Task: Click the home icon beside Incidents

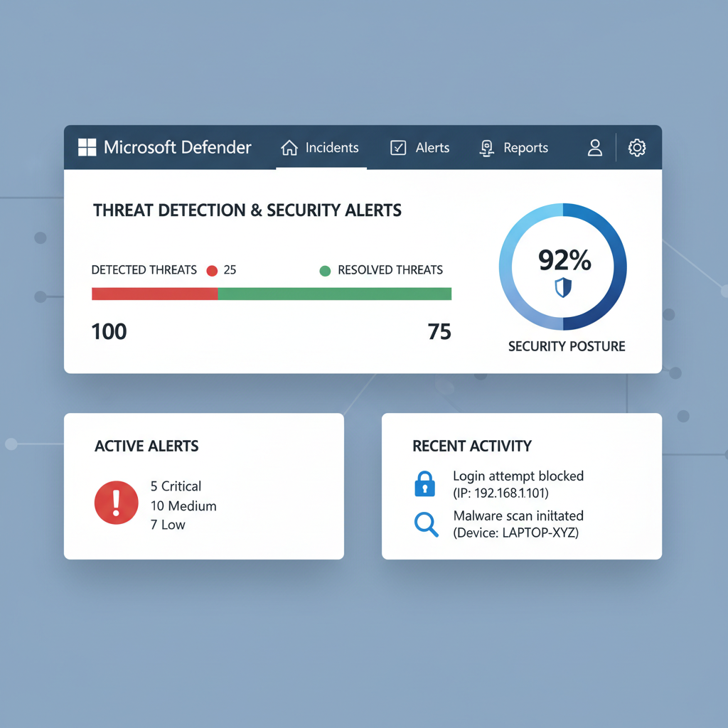Action: pos(289,148)
